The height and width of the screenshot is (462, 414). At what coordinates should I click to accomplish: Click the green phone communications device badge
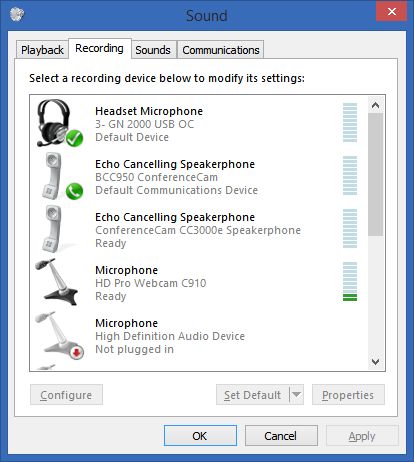click(x=74, y=191)
